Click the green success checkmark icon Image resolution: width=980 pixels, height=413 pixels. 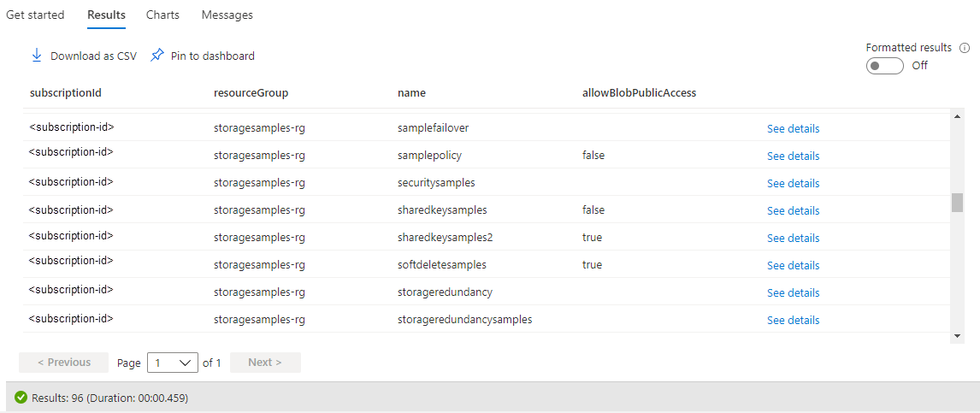click(21, 398)
